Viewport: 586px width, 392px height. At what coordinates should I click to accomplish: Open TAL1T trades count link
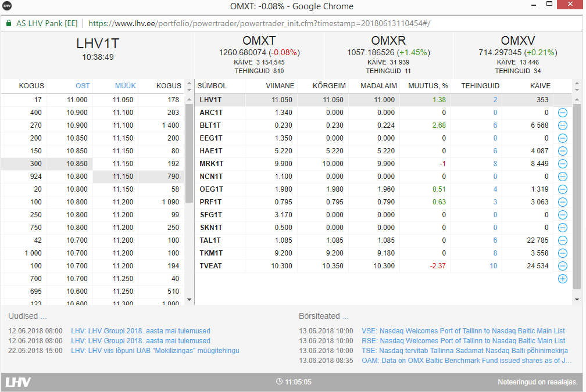coord(495,240)
